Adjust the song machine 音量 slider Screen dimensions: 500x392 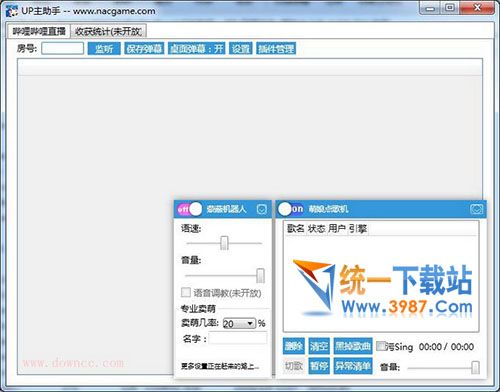[475, 367]
